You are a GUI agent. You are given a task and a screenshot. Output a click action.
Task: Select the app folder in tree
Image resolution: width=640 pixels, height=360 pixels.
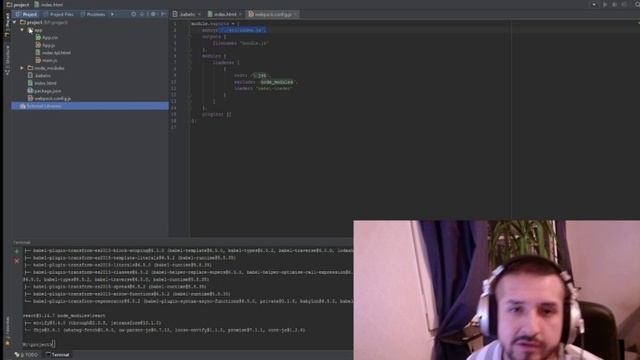[x=35, y=30]
